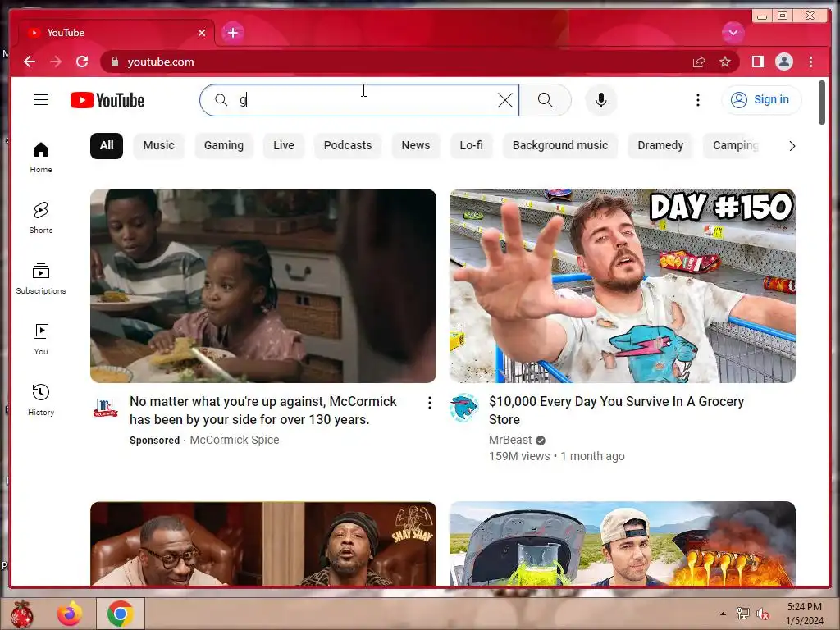Open the Start button ornament icon
This screenshot has width=840, height=630.
[x=21, y=614]
